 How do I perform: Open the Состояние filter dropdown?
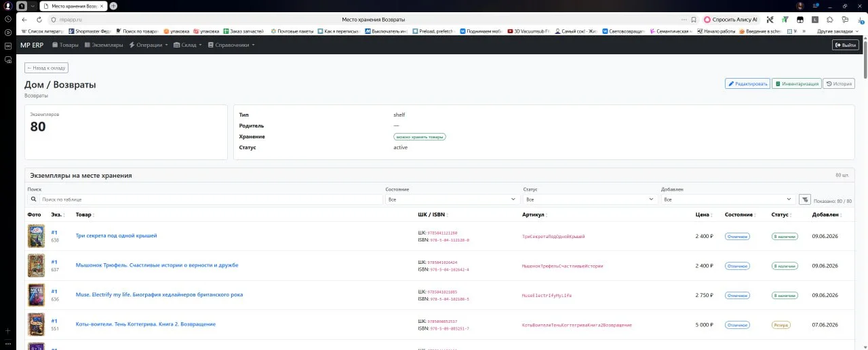click(x=452, y=199)
